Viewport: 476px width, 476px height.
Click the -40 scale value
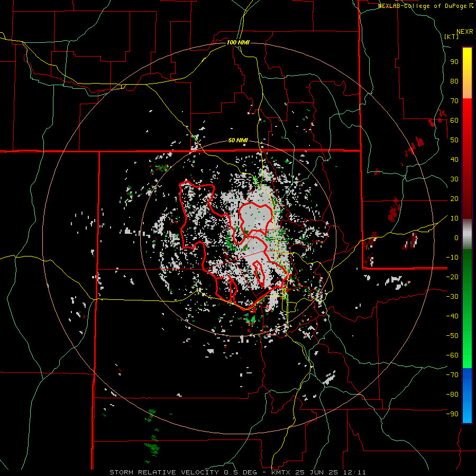(x=453, y=316)
